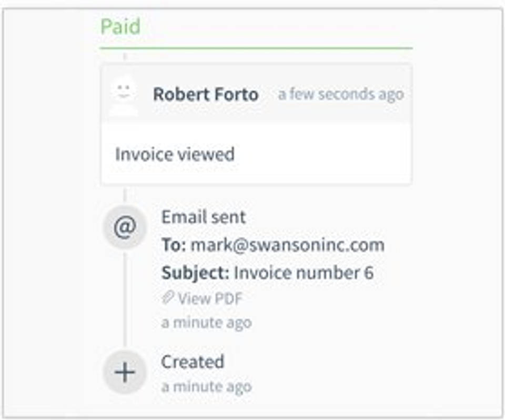Click the plus Created timeline icon
Viewport: 505px width, 420px height.
point(125,373)
